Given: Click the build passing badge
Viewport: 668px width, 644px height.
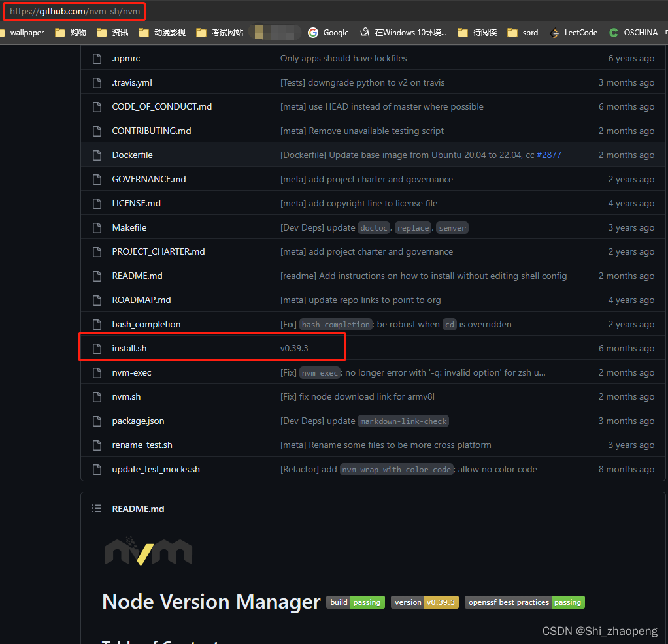Looking at the screenshot, I should click(x=356, y=602).
